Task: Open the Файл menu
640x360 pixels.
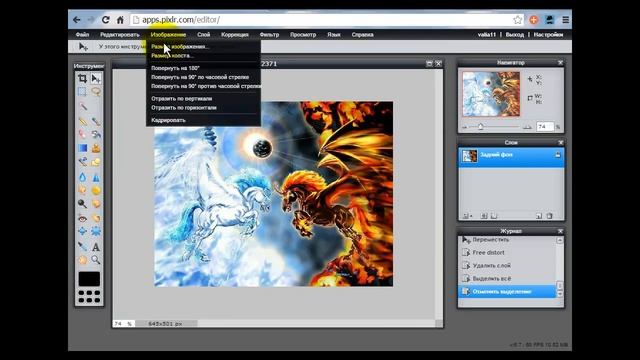Action: [82, 35]
